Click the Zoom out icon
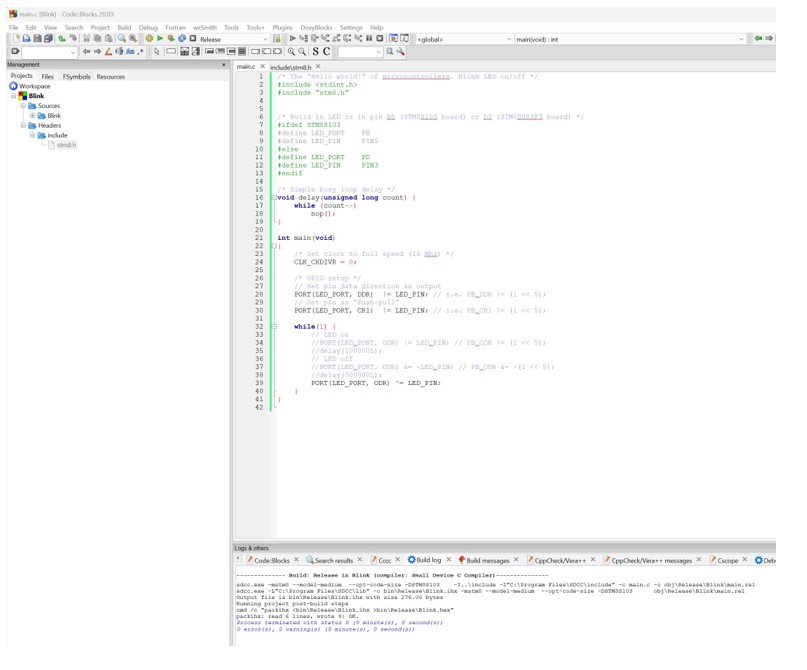 point(302,51)
